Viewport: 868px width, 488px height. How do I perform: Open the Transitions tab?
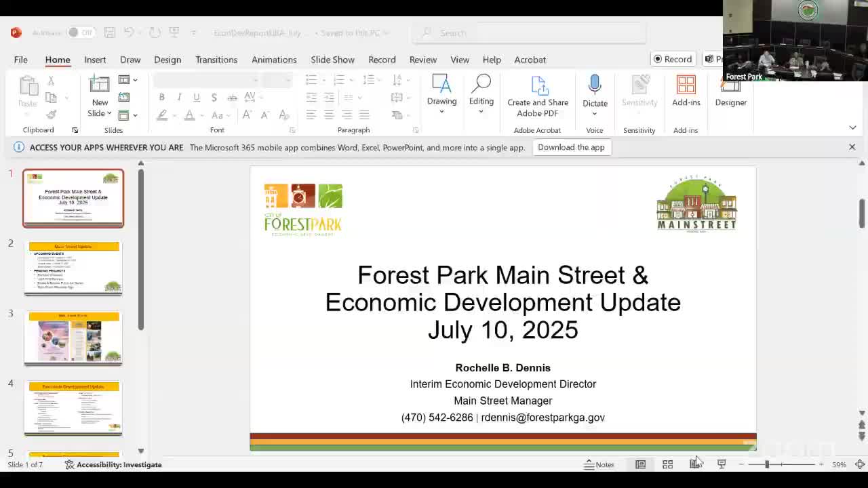216,60
